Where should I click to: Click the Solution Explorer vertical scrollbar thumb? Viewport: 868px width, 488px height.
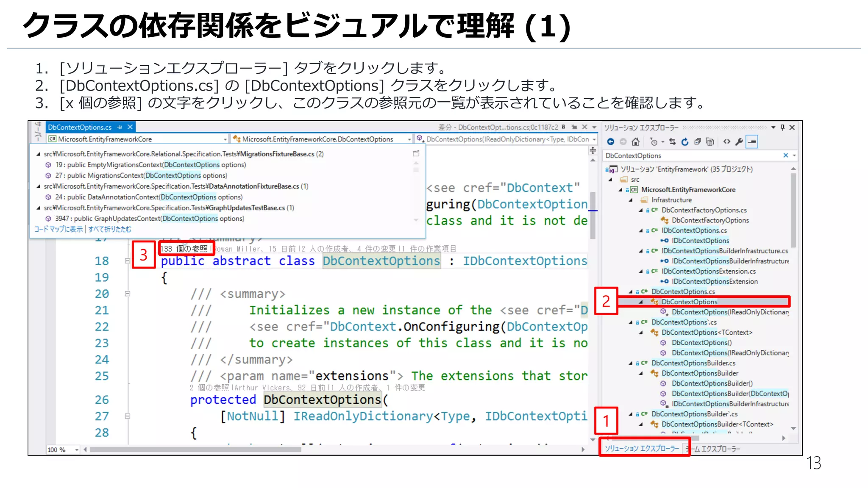point(793,210)
